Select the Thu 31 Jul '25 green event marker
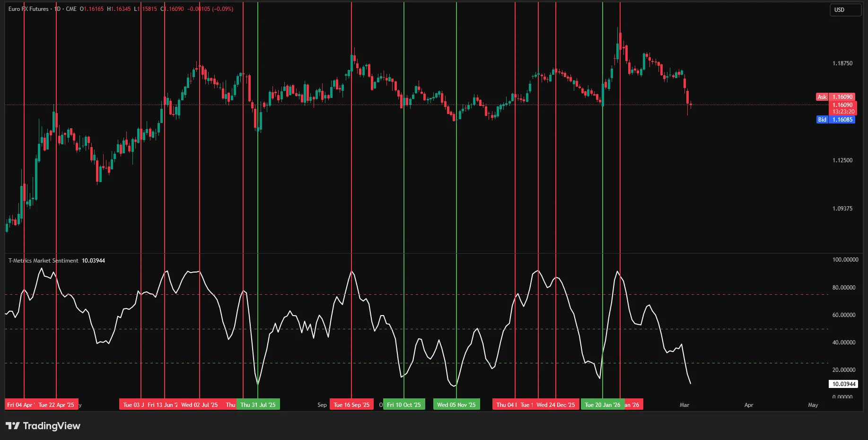Image resolution: width=868 pixels, height=440 pixels. tap(258, 405)
